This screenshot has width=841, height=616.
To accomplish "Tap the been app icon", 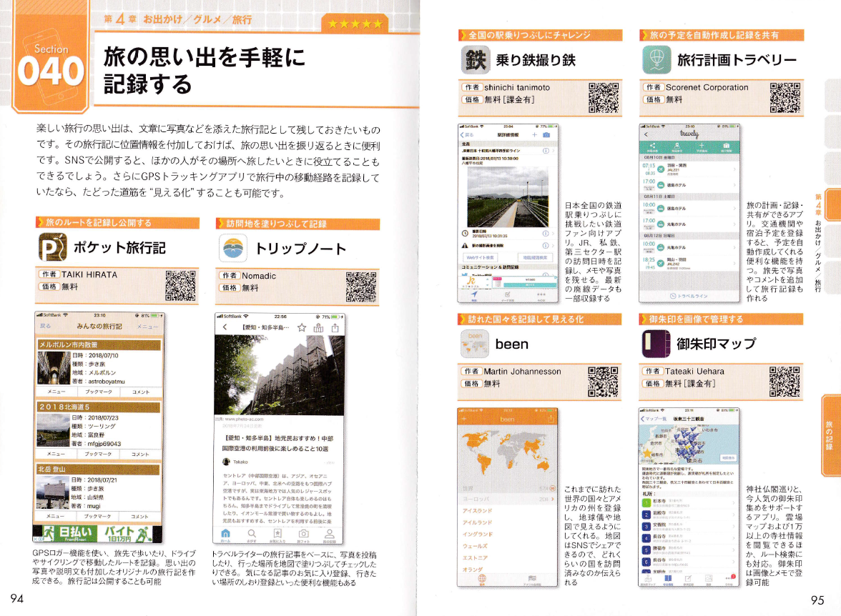I will click(x=475, y=344).
